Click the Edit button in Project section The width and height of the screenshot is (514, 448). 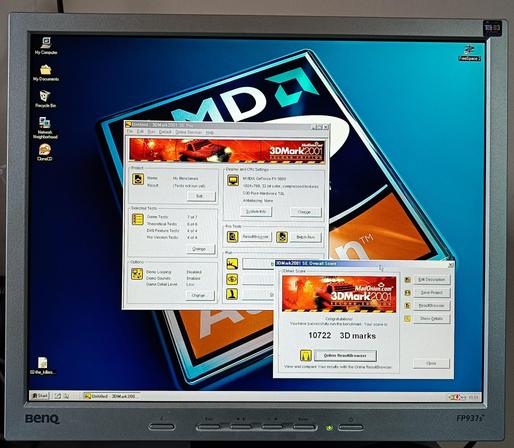click(201, 196)
